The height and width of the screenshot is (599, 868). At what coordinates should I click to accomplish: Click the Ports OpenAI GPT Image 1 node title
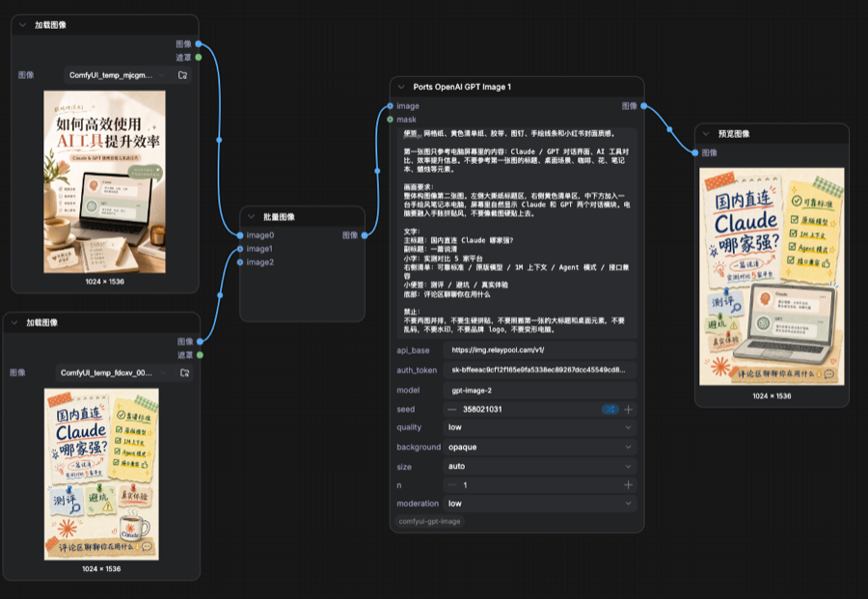click(x=462, y=87)
